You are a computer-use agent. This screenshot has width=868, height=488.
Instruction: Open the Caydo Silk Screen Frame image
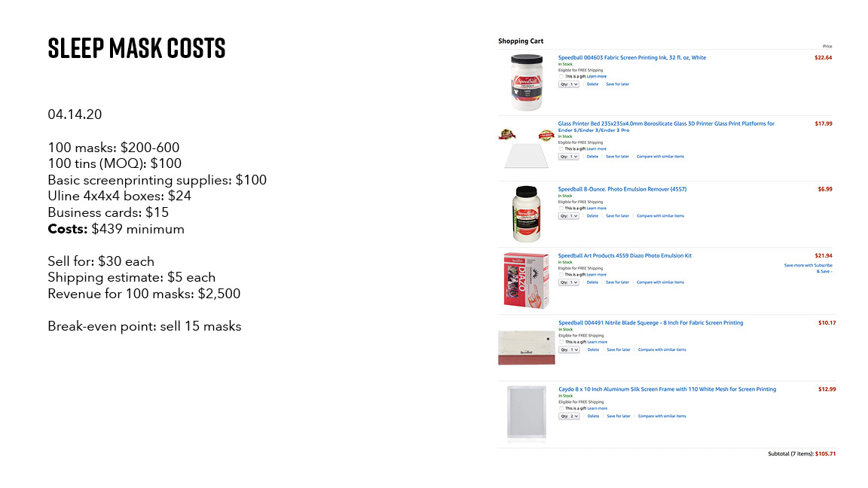tap(527, 413)
